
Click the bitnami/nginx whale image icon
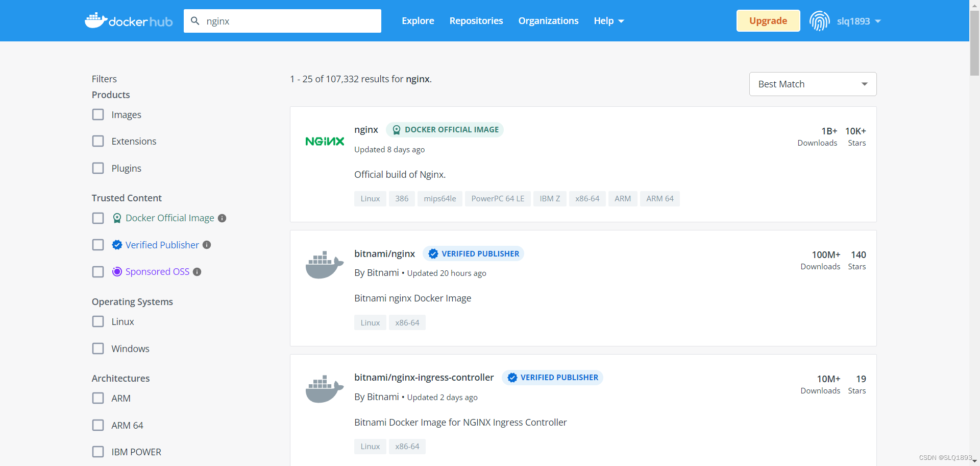[x=325, y=265]
